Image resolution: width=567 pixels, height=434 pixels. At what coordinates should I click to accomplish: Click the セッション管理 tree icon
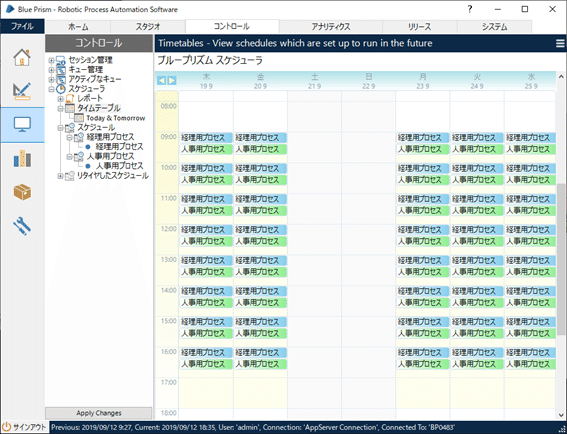pos(60,60)
